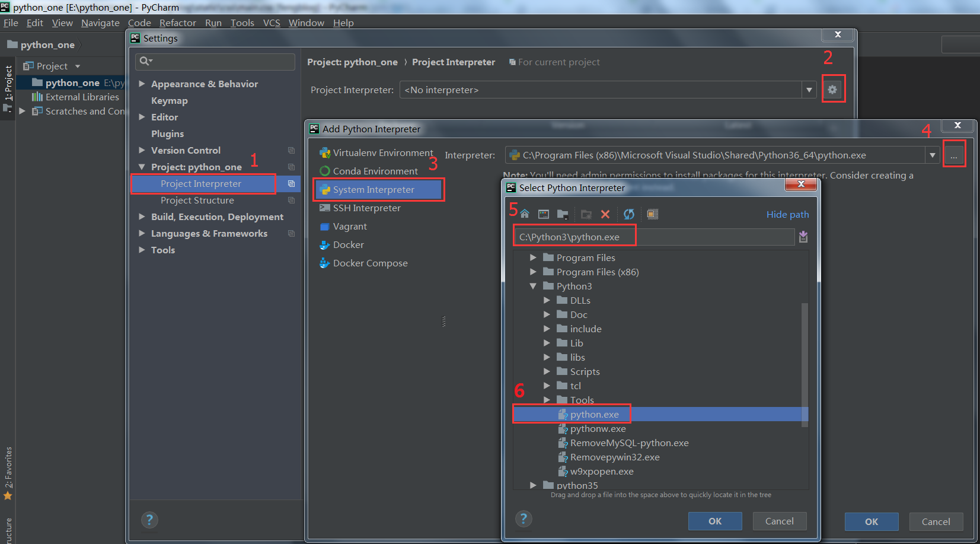Viewport: 980px width, 544px height.
Task: Click the Hide path link
Action: click(787, 215)
